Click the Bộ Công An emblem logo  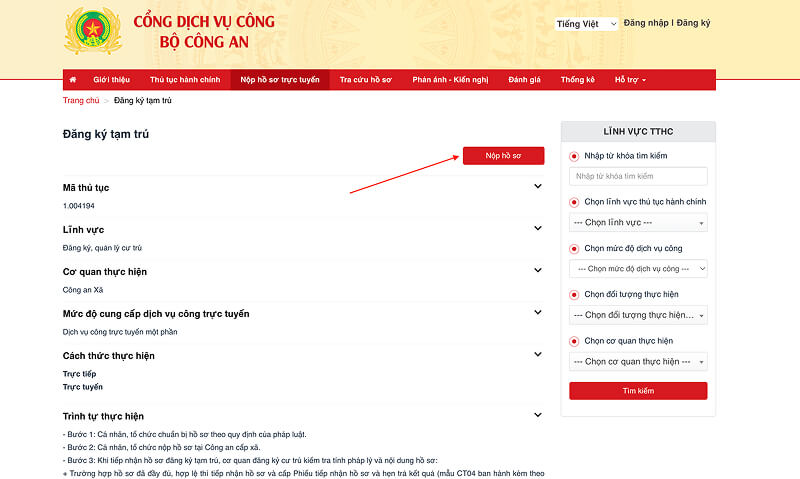[92, 31]
